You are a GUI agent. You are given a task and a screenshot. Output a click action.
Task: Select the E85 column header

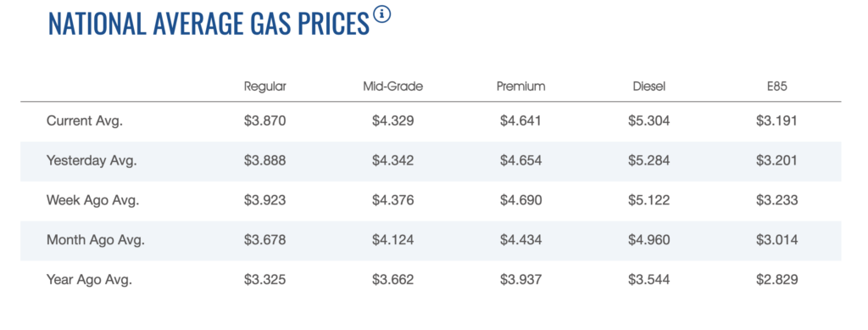(776, 87)
